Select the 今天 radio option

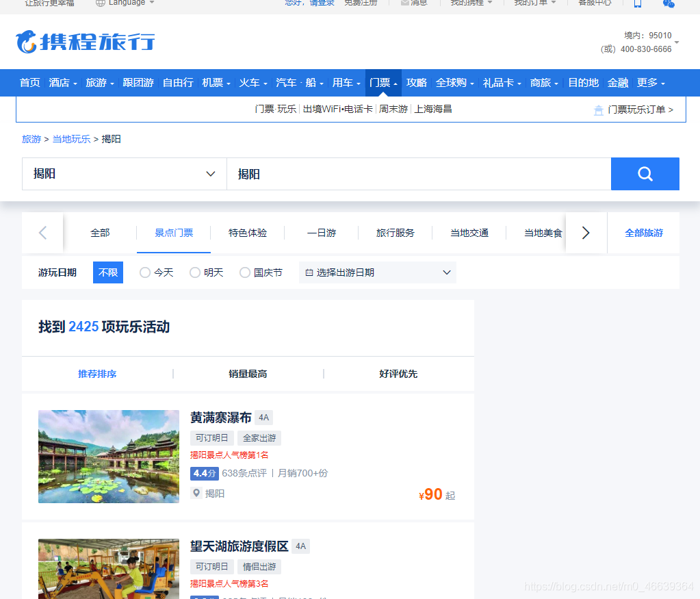click(x=144, y=272)
